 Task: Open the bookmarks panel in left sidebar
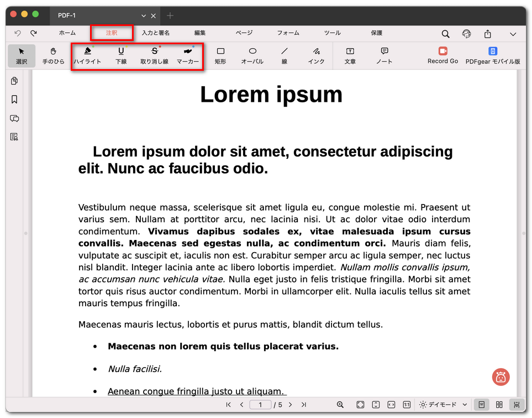coord(14,100)
